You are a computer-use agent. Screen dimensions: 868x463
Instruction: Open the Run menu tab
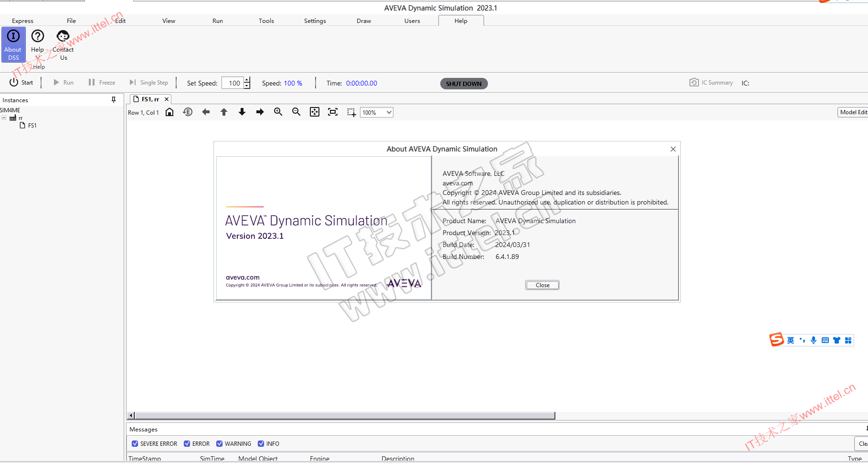[218, 21]
